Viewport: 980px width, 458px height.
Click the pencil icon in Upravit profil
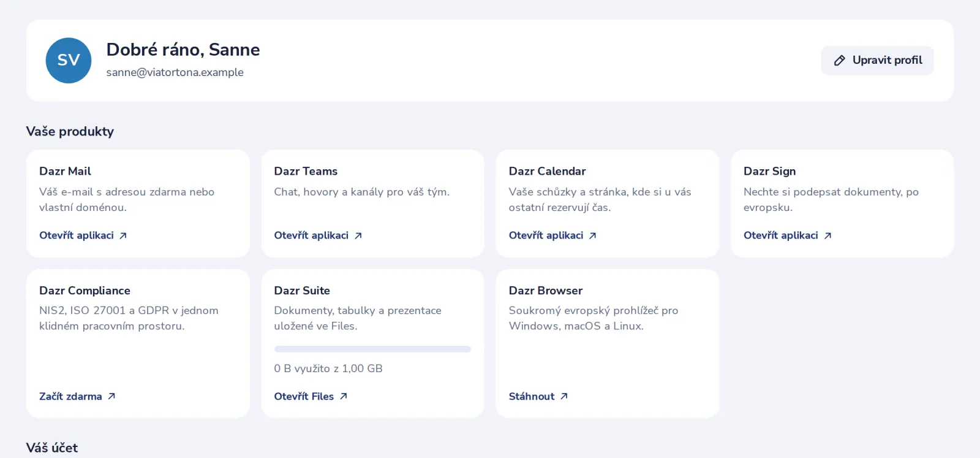click(840, 60)
